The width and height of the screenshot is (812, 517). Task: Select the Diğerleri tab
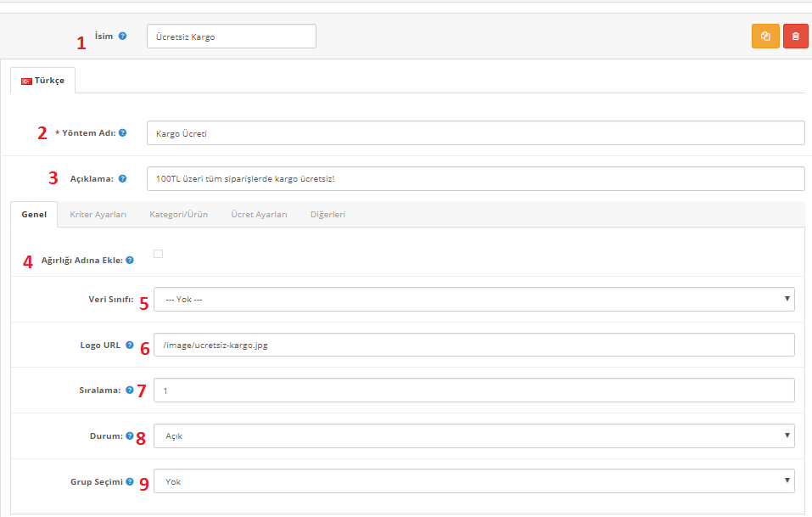pos(328,215)
